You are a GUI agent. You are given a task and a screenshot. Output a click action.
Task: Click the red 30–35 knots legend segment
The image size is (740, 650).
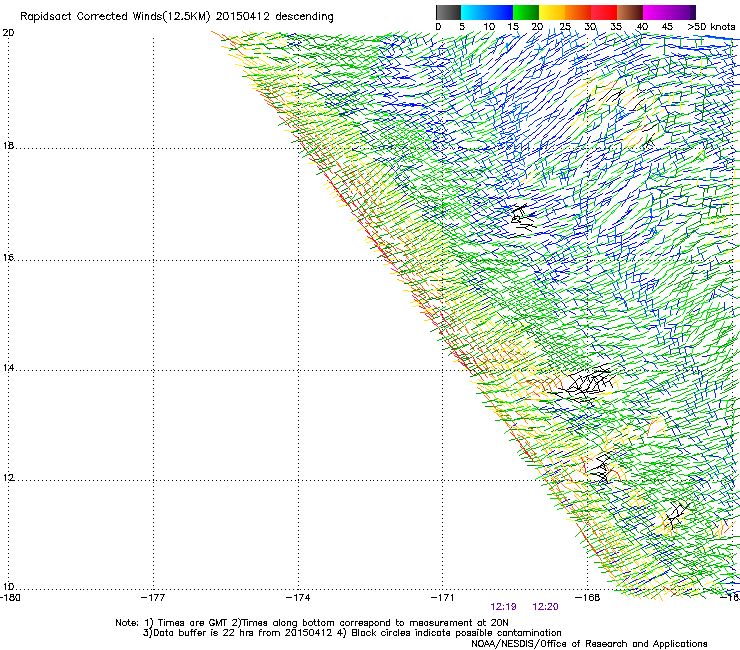tap(604, 12)
